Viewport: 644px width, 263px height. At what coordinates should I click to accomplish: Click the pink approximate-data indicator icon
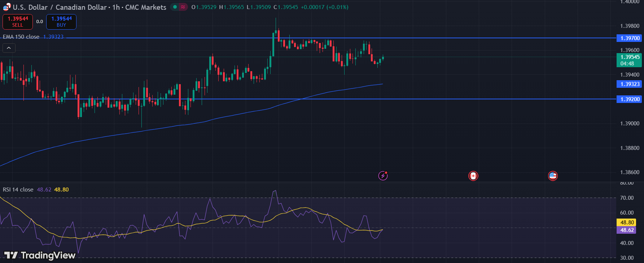coord(183,7)
